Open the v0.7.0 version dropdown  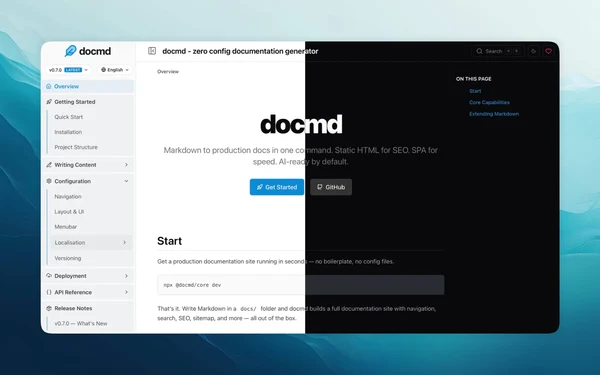click(68, 70)
